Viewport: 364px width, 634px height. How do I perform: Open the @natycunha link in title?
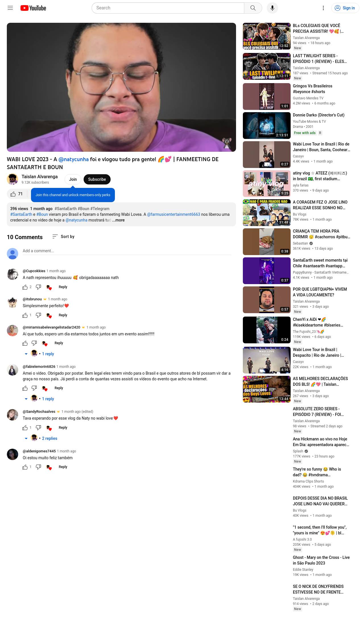coord(73,159)
